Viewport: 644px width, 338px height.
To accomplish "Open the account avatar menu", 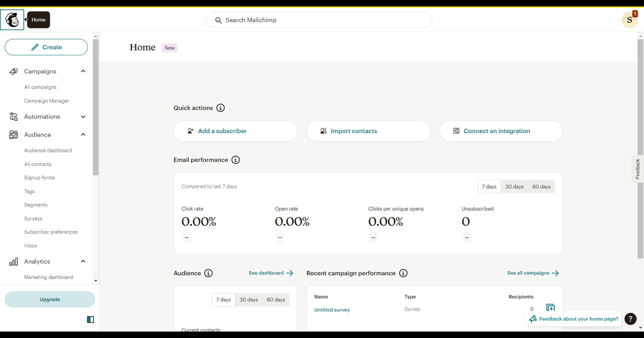I will click(x=629, y=20).
